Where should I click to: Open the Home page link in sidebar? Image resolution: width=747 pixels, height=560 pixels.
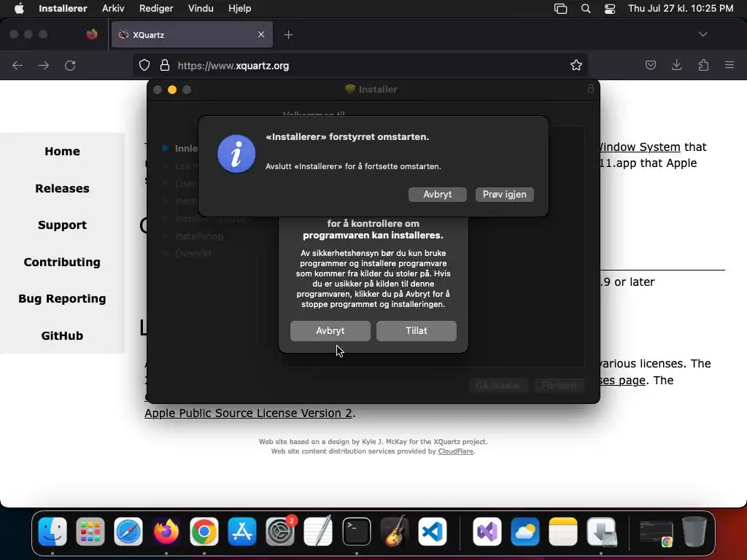(x=63, y=152)
